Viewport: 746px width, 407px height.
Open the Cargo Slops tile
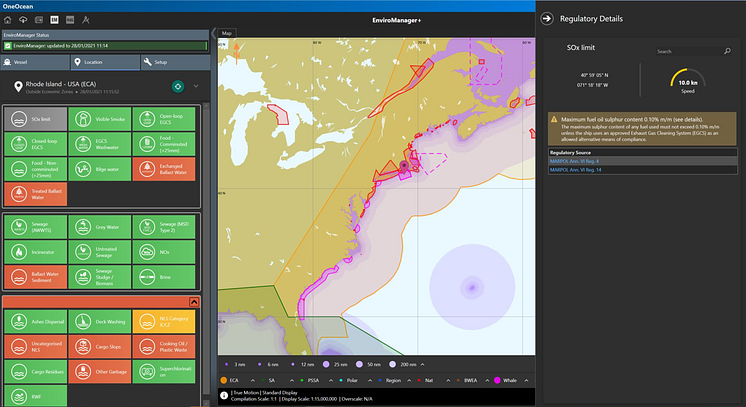(99, 347)
